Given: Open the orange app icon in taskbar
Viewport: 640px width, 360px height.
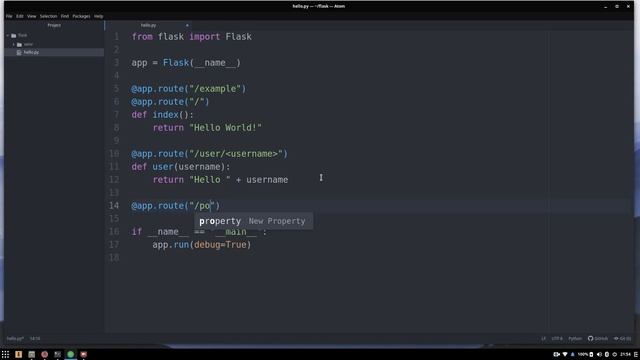Looking at the screenshot, I should point(18,354).
